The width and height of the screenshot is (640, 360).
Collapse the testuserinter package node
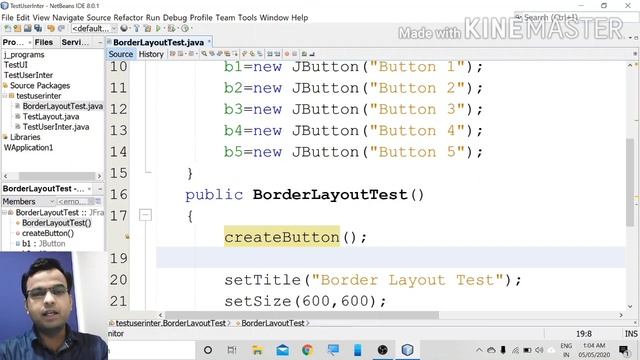click(x=5, y=96)
